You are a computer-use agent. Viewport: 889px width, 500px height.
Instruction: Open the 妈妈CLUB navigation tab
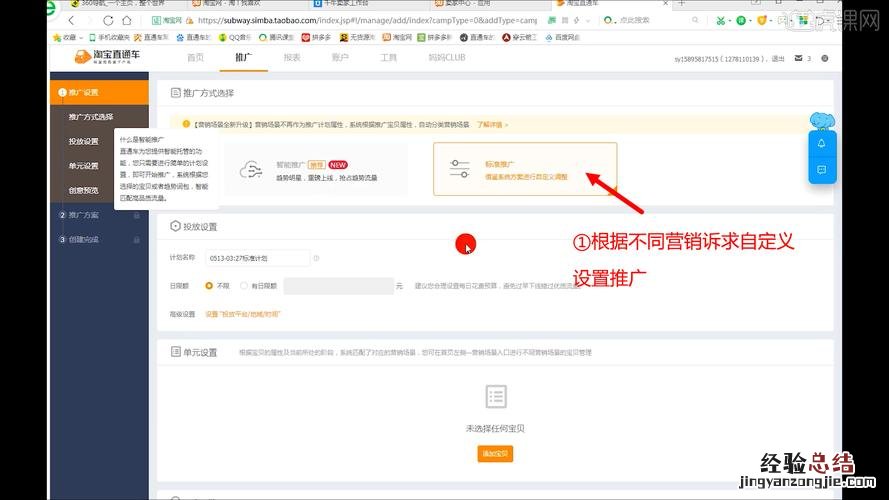447,58
